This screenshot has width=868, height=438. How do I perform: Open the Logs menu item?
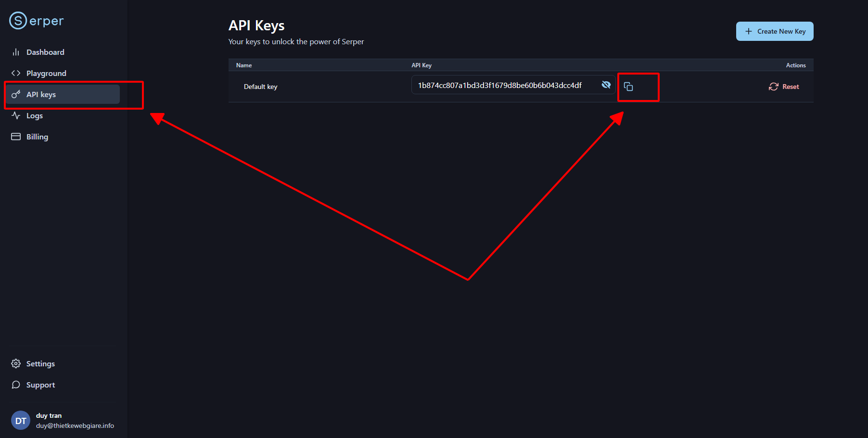coord(35,115)
